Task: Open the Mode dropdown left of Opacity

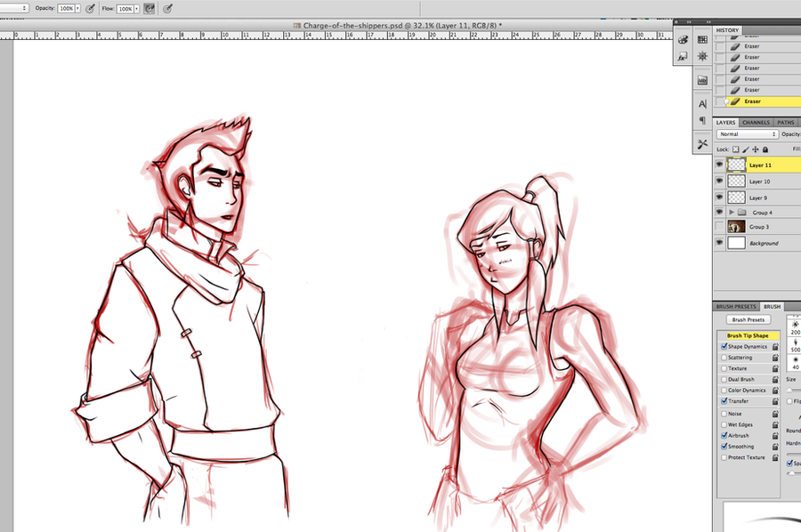Action: [x=13, y=8]
